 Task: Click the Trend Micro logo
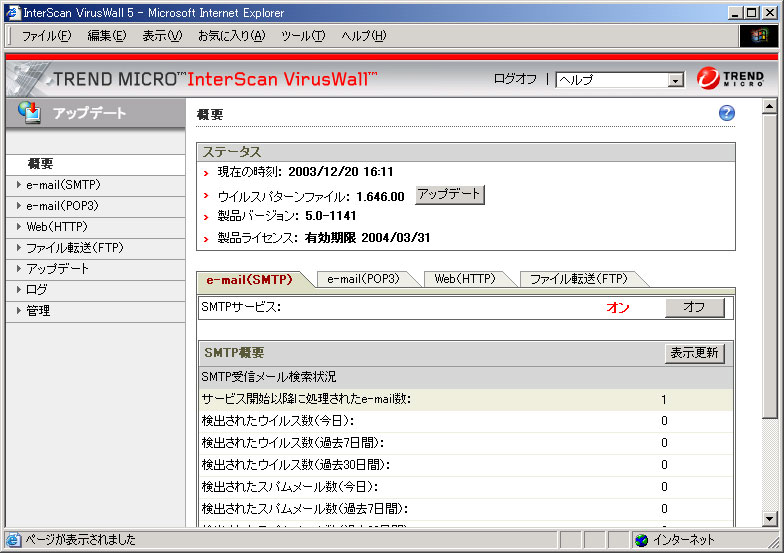point(730,78)
